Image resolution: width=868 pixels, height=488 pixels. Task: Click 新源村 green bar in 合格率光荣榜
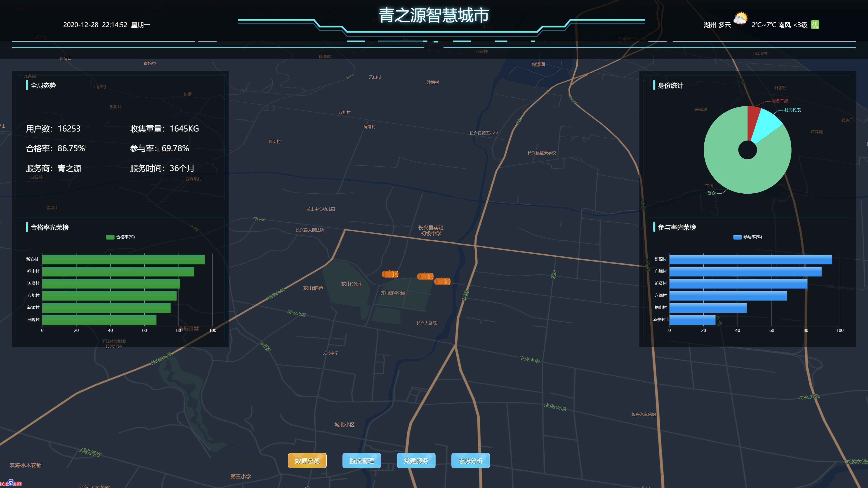(106, 308)
